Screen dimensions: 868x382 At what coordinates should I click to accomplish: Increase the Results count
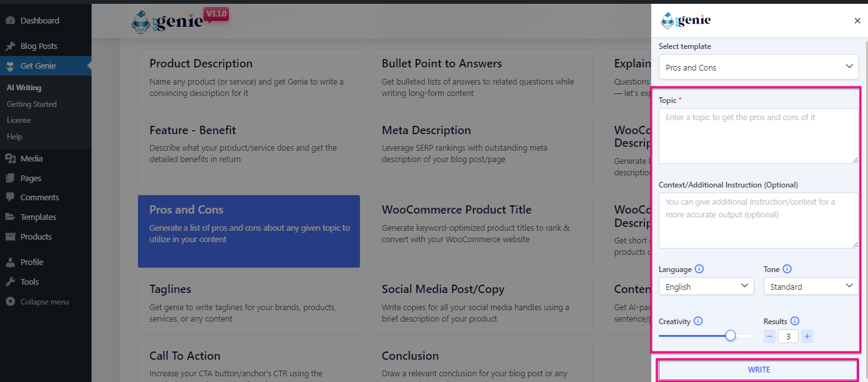pos(808,336)
